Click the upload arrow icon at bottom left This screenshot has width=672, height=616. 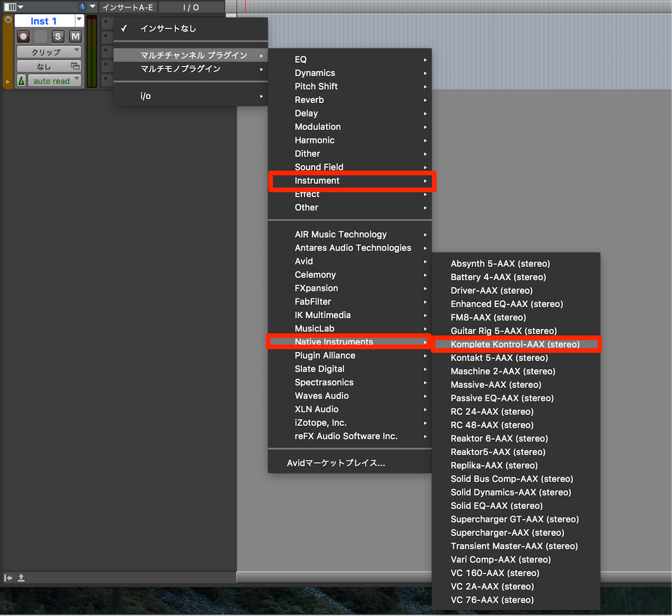pos(21,578)
